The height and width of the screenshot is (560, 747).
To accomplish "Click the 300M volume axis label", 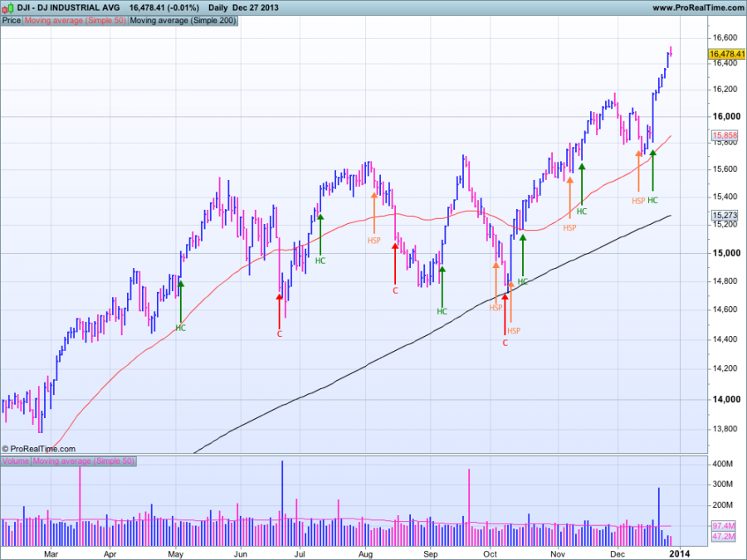I will 723,485.
